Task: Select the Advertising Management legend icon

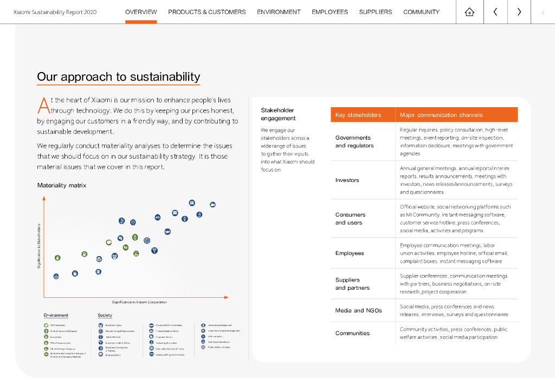Action: (x=203, y=325)
